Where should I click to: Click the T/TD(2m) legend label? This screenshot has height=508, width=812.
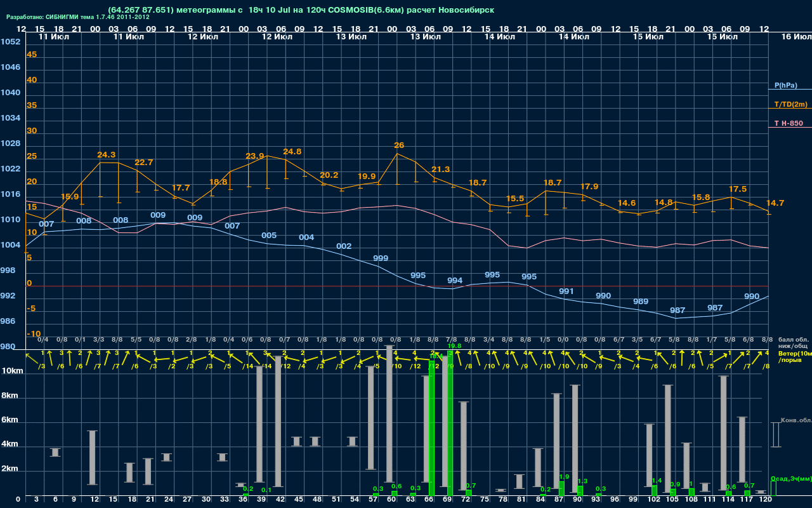tap(790, 104)
